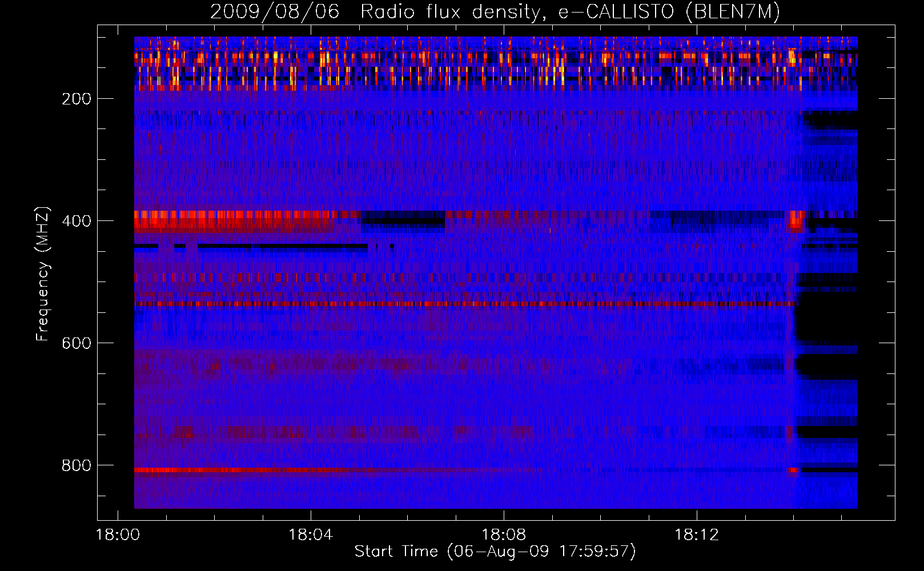Click the 'Frequency (MHZ)' axis label
The height and width of the screenshot is (571, 924).
coord(43,274)
